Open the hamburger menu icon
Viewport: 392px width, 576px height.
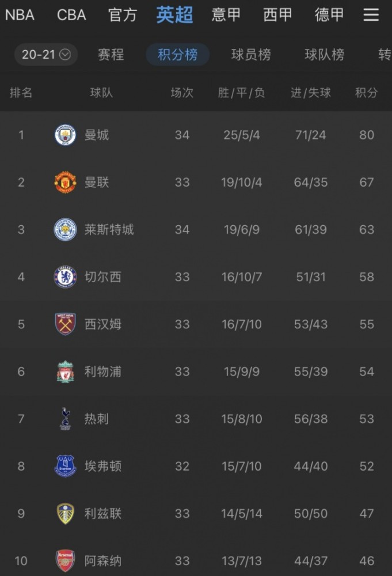point(371,15)
